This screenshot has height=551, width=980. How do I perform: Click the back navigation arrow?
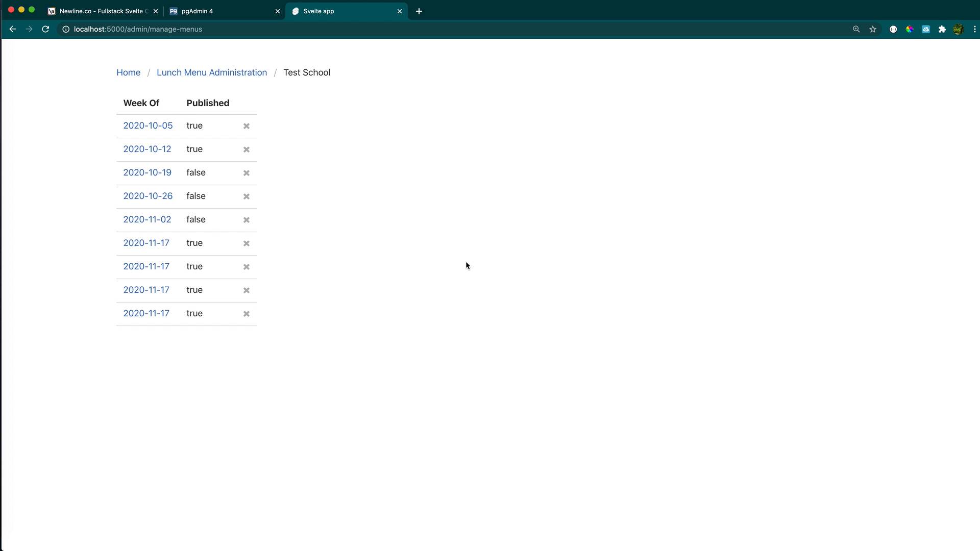pyautogui.click(x=13, y=29)
